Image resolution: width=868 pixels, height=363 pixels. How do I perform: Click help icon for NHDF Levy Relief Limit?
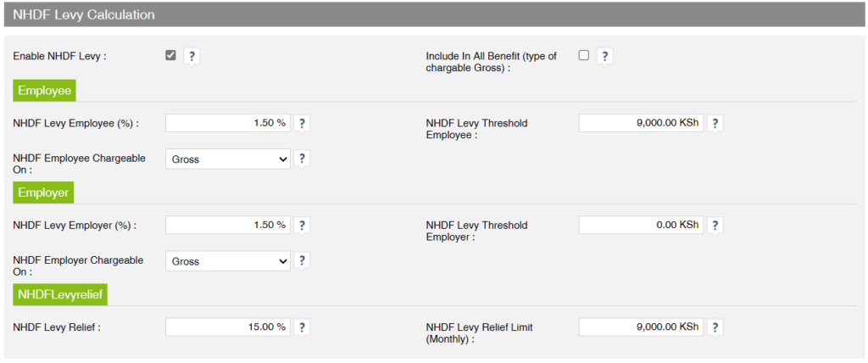[x=715, y=327]
